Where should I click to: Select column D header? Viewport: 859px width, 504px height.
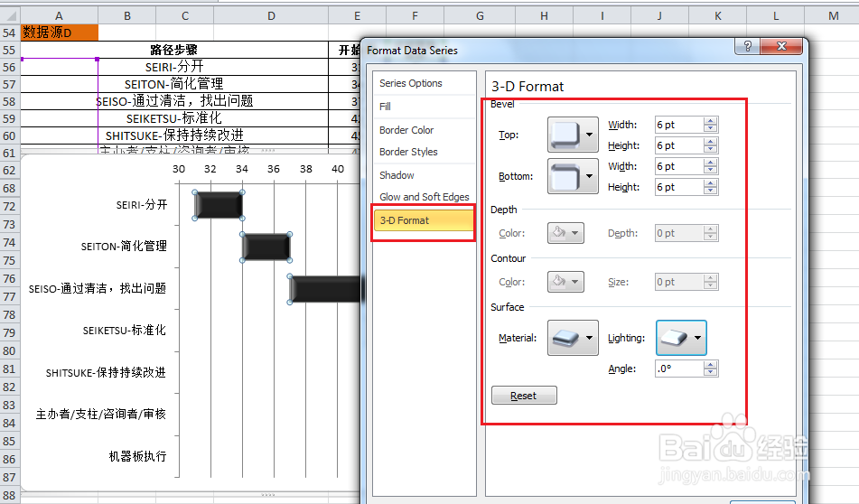pyautogui.click(x=271, y=16)
